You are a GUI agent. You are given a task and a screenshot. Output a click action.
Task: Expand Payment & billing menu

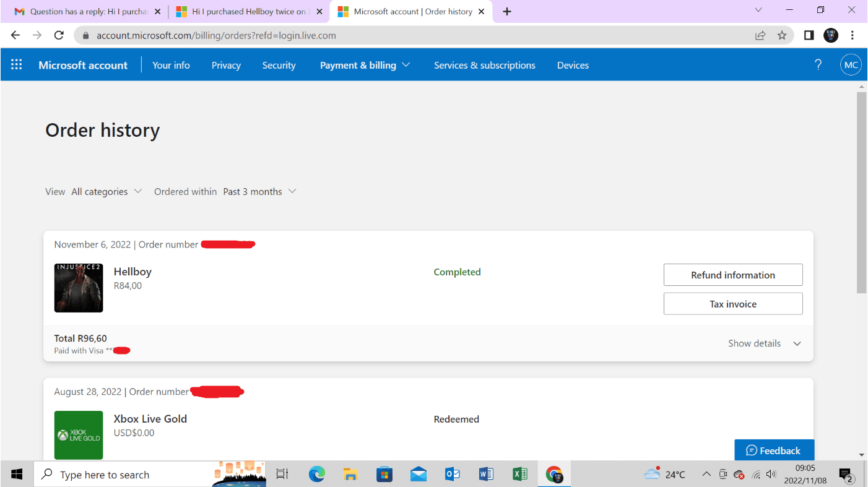(365, 65)
